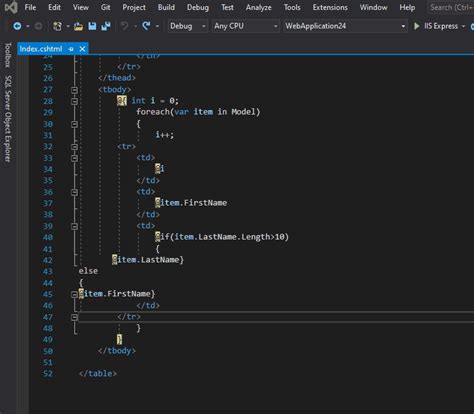Open the Redo history dropdown arrow
This screenshot has height=414, width=474.
157,26
